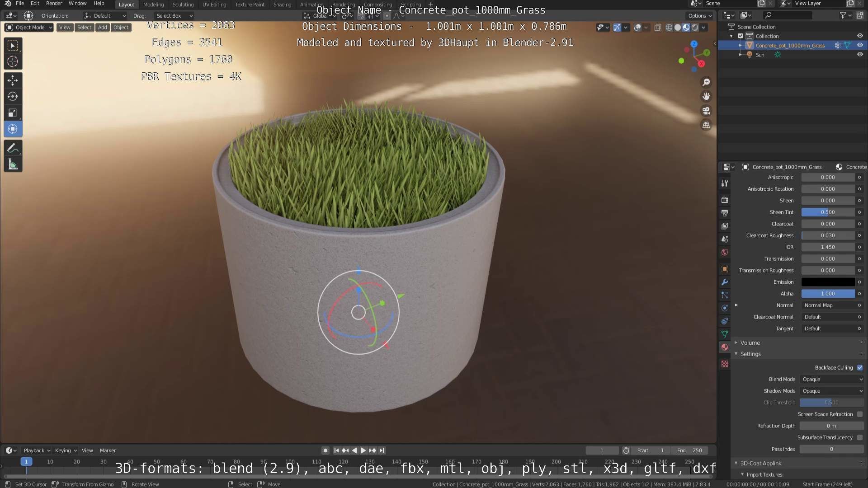Image resolution: width=868 pixels, height=488 pixels.
Task: Click the outliner search field
Action: pyautogui.click(x=787, y=15)
